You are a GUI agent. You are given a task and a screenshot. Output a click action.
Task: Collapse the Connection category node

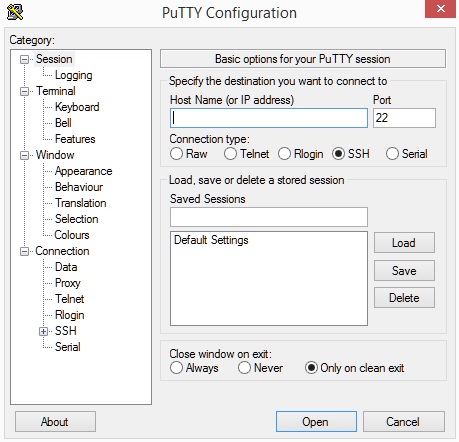tap(24, 251)
